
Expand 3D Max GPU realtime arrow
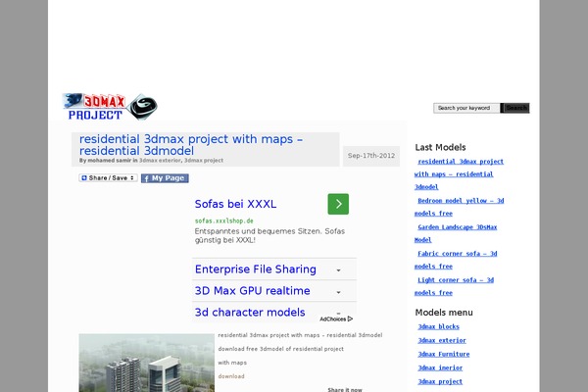coord(338,292)
